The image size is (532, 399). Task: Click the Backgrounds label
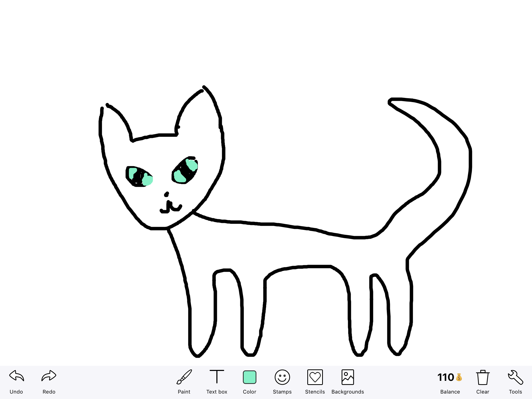[348, 392]
